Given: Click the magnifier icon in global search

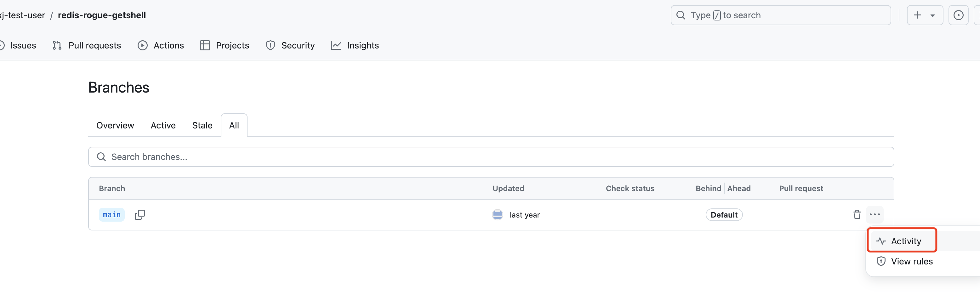Looking at the screenshot, I should pyautogui.click(x=681, y=15).
